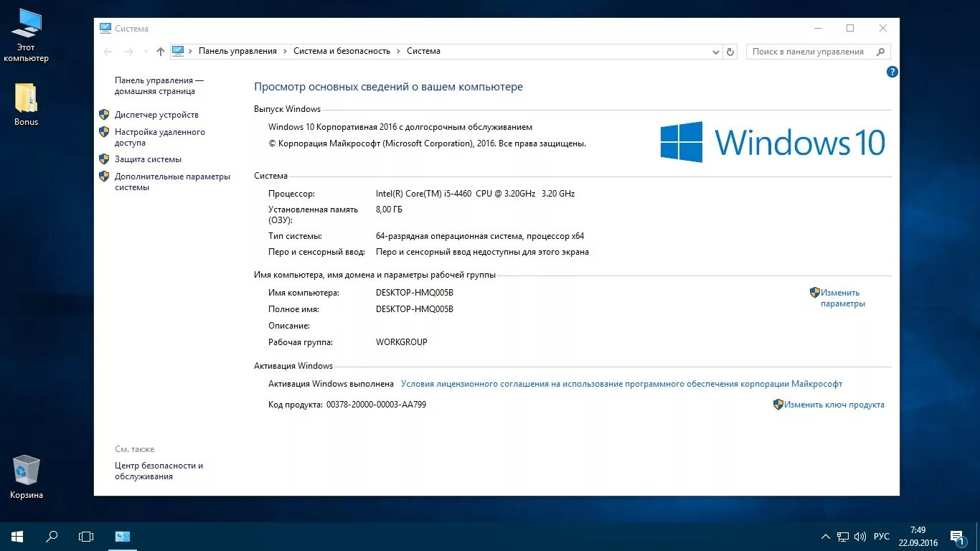980x551 pixels.
Task: Open Task View on the taskbar
Action: pyautogui.click(x=86, y=537)
